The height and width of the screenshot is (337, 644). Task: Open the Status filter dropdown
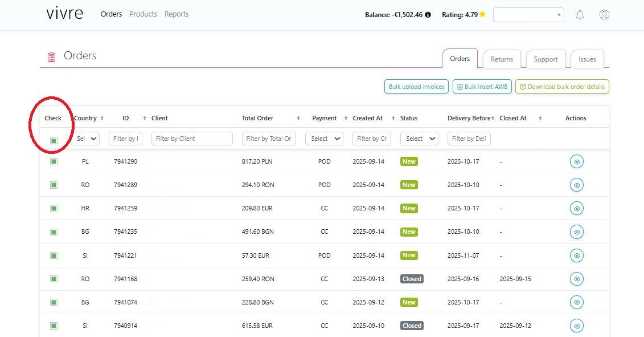click(419, 139)
